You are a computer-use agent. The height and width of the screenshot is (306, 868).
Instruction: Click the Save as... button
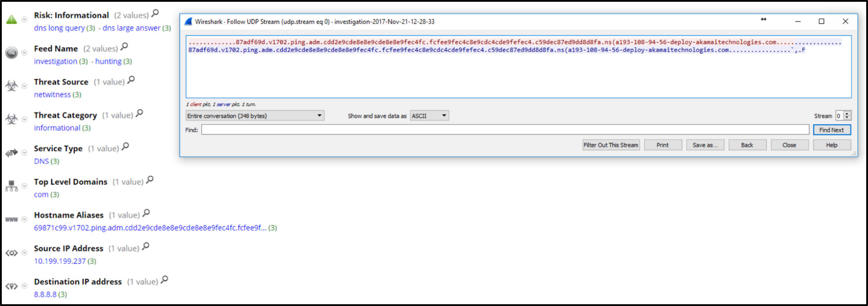pyautogui.click(x=705, y=145)
